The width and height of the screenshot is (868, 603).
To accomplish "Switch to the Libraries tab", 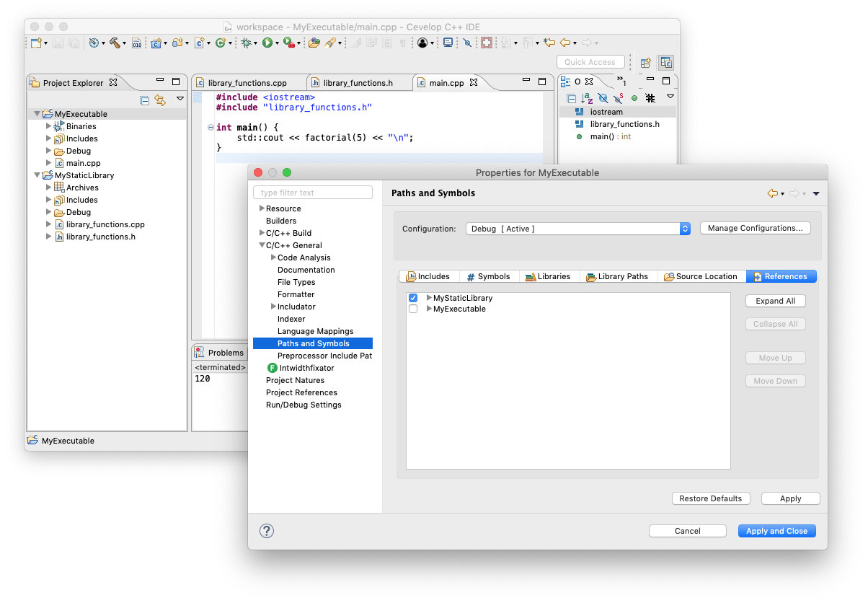I will tap(548, 276).
